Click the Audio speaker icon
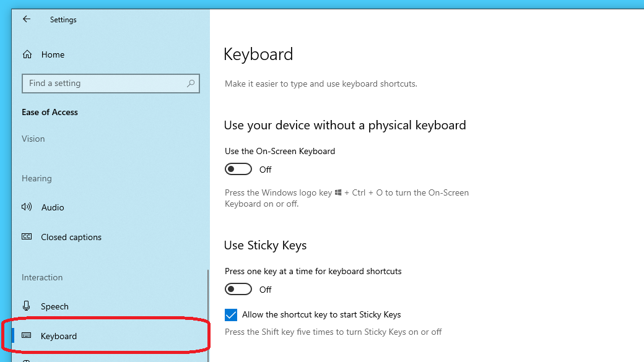644x362 pixels. click(26, 207)
